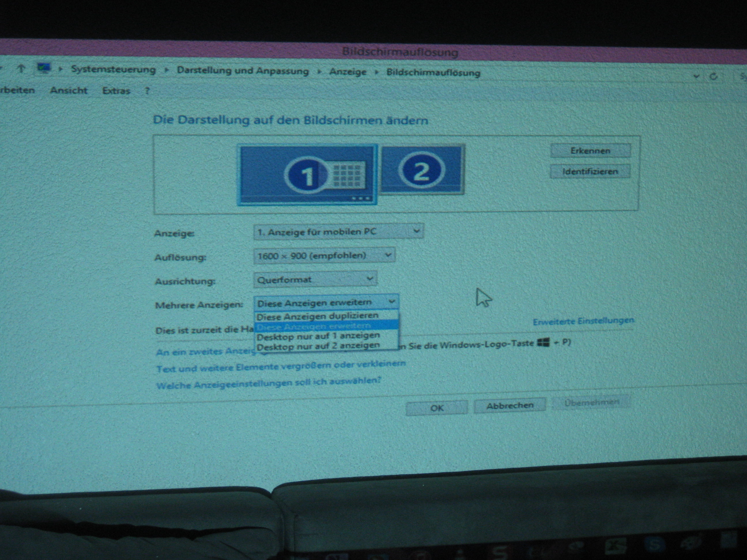
Task: Choose 'Desktop nur auf 2 anzeigen'
Action: 318,346
